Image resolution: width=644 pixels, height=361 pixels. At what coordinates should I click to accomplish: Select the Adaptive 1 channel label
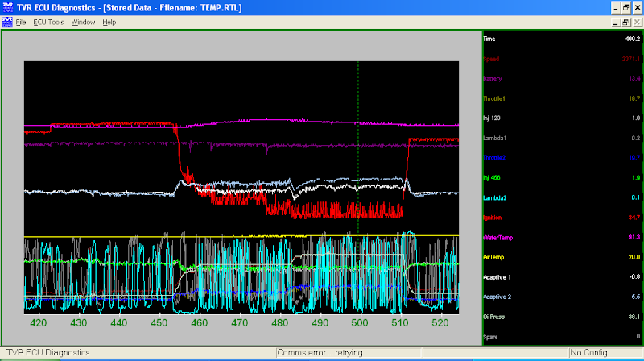coord(497,277)
